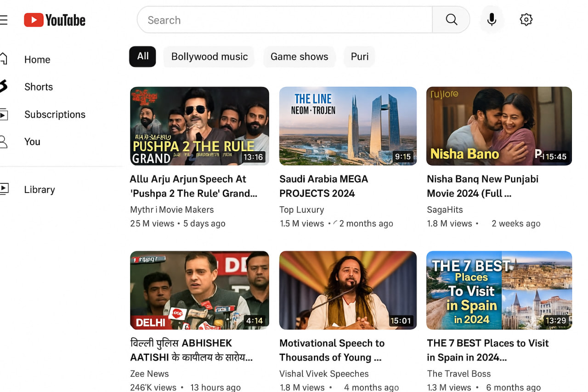
Task: Open Library from the sidebar
Action: click(40, 189)
